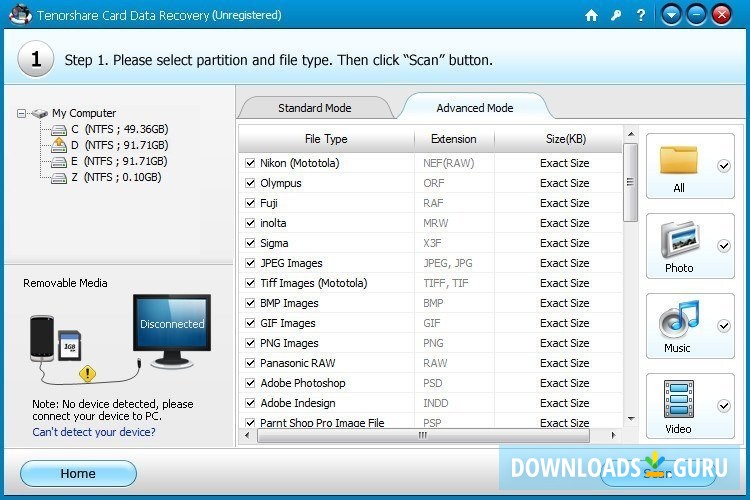Select the "C (NTFS ; 49.36GB)" text

point(120,129)
